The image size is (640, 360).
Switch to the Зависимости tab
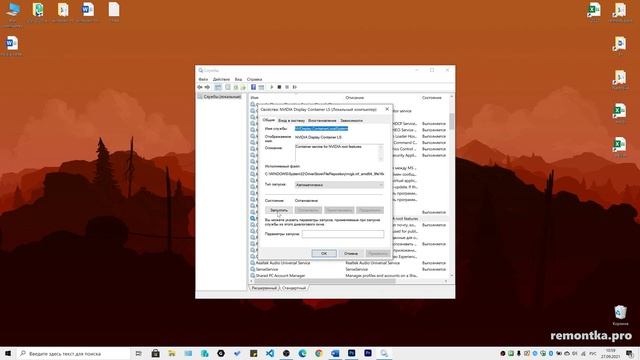pyautogui.click(x=351, y=121)
